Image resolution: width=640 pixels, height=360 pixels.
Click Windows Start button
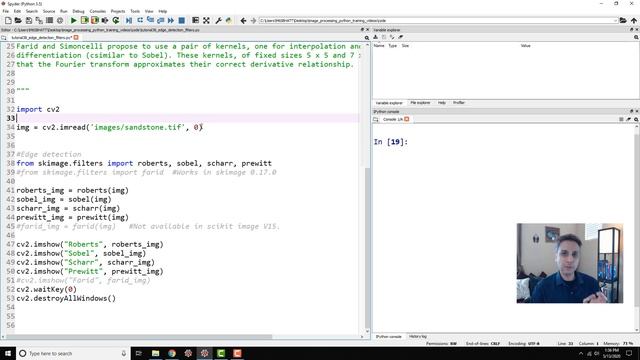point(8,353)
